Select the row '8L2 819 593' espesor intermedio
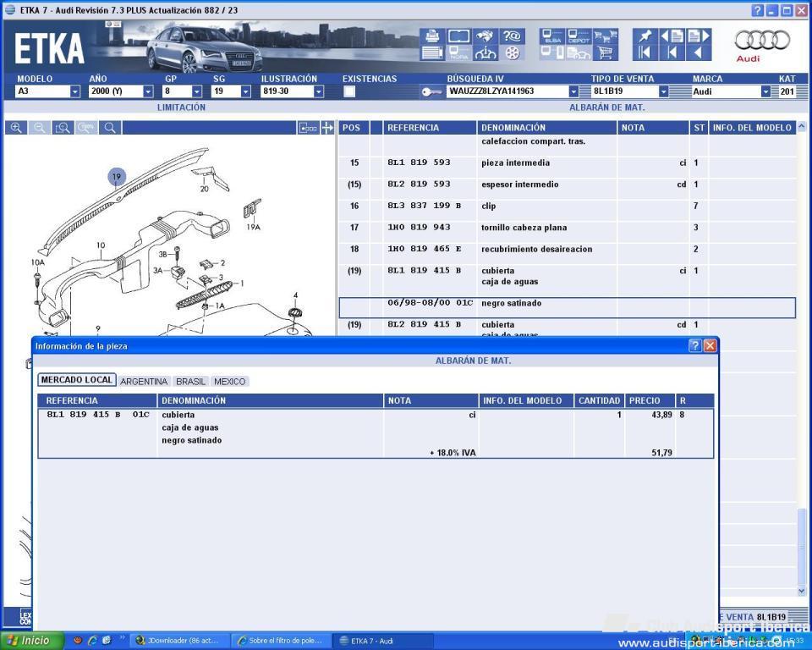The height and width of the screenshot is (650, 812). tap(567, 185)
